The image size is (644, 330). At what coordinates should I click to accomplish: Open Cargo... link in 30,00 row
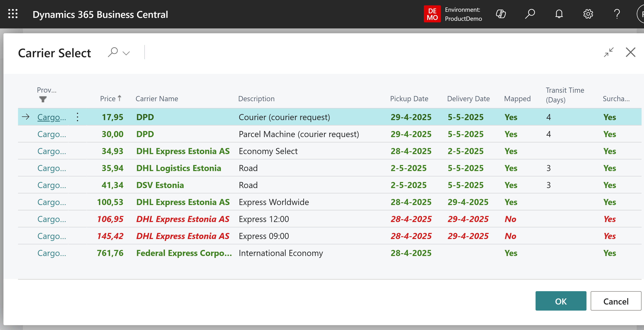(x=52, y=134)
